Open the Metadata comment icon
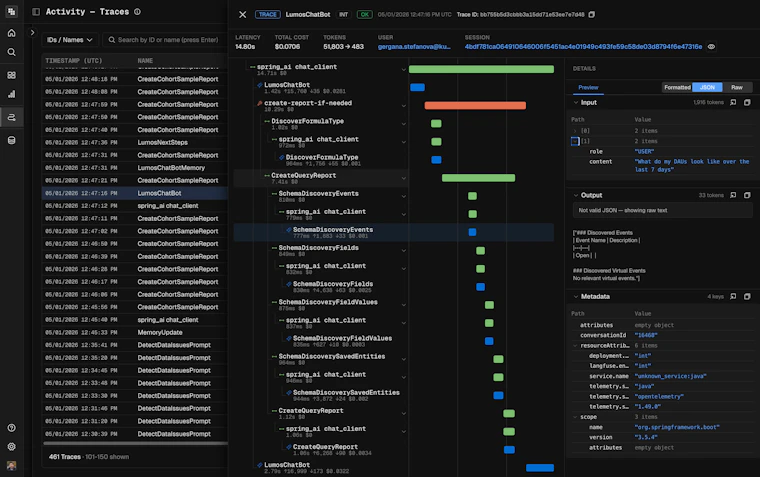Screen dimensions: 760x477 point(733,296)
